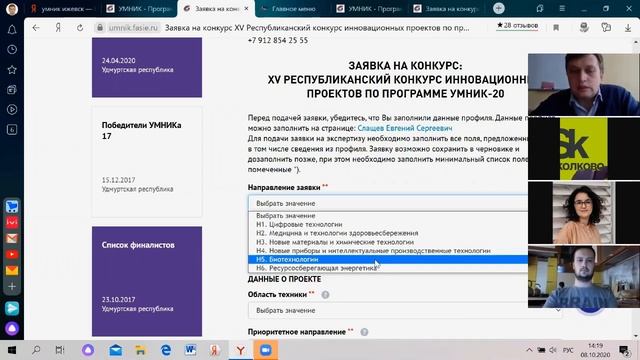This screenshot has width=640, height=360.
Task: Open Alice assistant icon in sidebar
Action: [x=12, y=329]
